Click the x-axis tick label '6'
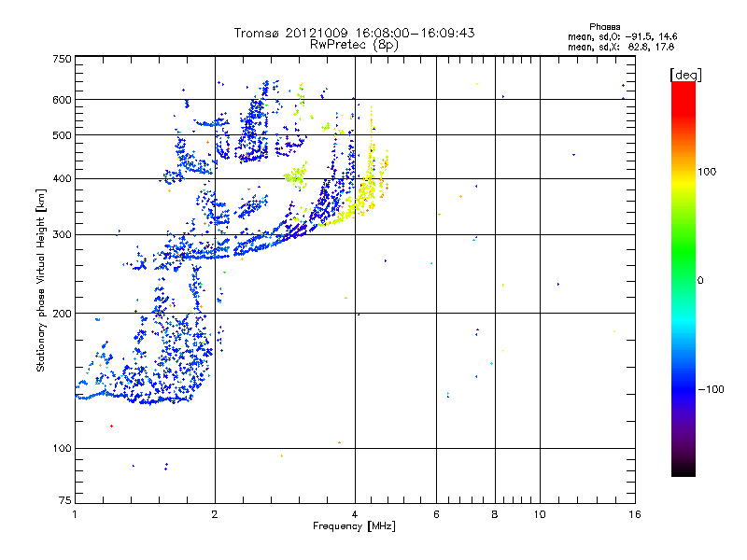 (x=436, y=514)
